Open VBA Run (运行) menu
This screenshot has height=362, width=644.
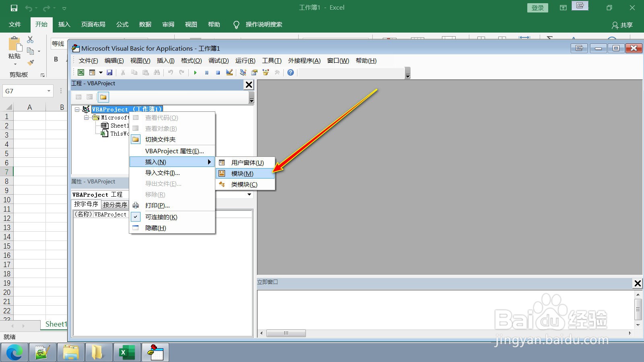coord(245,60)
